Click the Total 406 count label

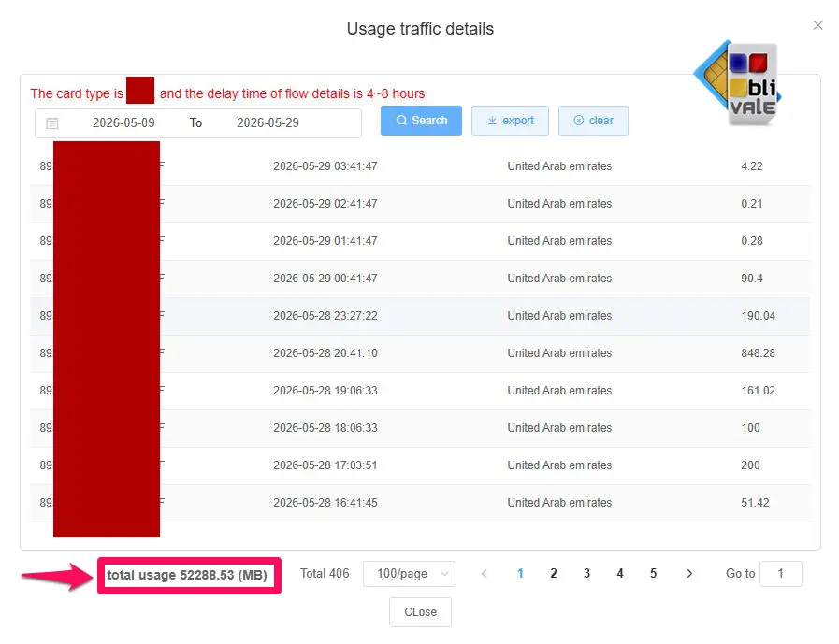click(325, 573)
